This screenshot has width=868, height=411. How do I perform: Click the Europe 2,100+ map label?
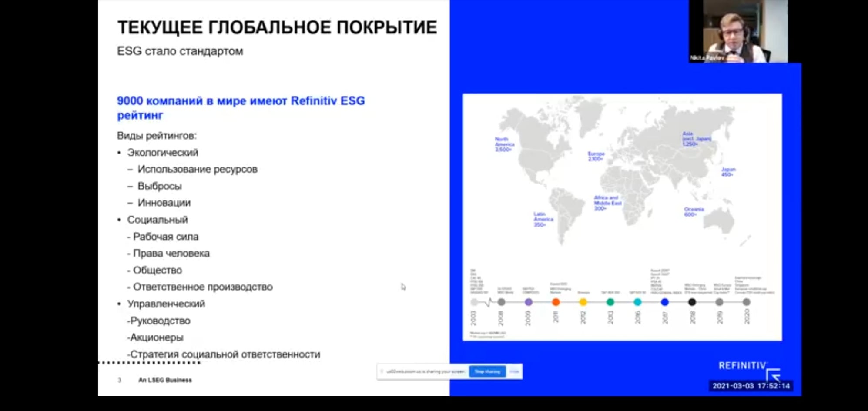pos(596,157)
